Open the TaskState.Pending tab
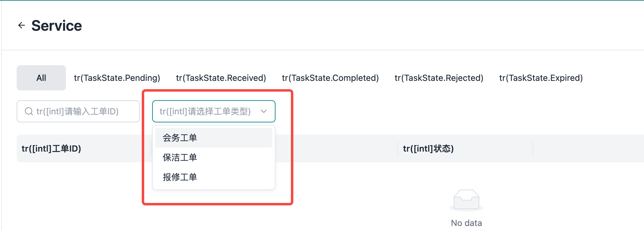 (117, 78)
